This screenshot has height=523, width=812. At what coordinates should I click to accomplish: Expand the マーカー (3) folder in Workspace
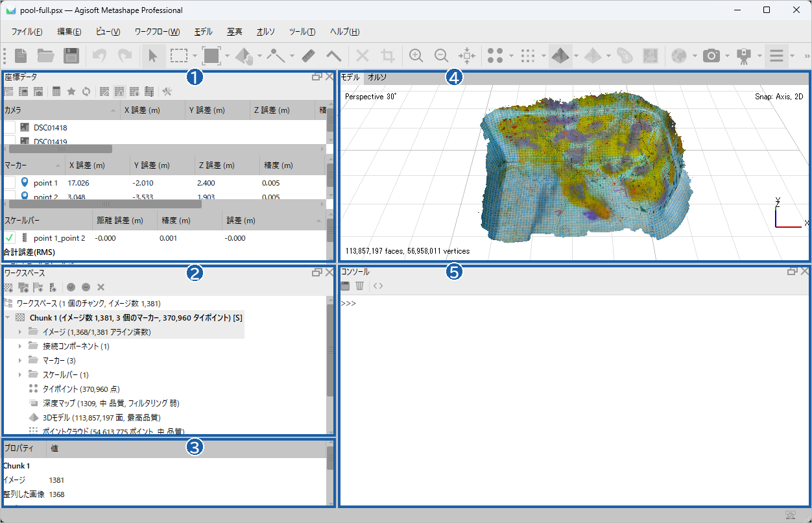point(20,361)
